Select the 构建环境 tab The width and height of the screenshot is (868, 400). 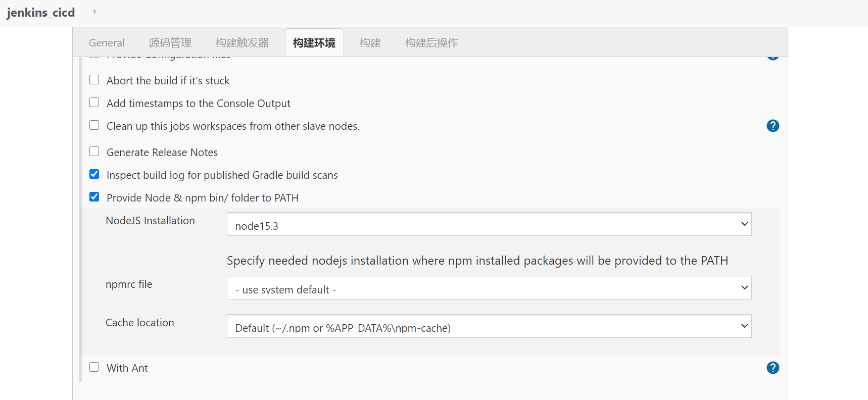(314, 43)
